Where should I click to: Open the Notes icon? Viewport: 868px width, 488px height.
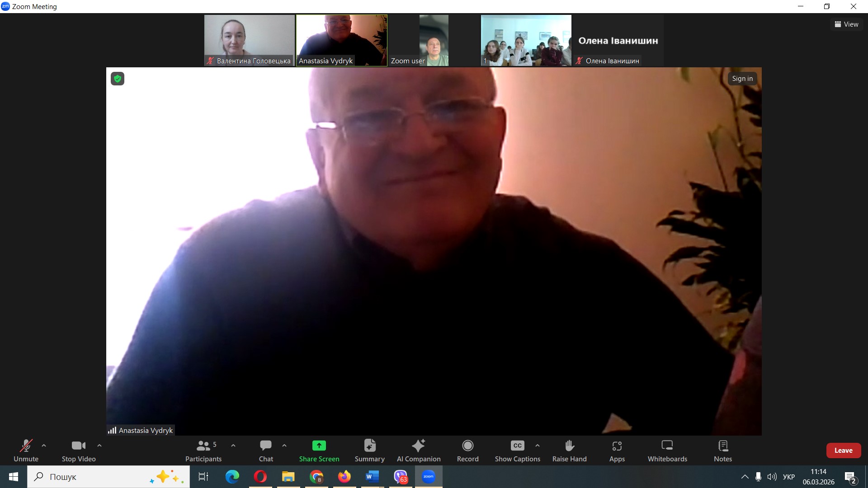coord(722,446)
